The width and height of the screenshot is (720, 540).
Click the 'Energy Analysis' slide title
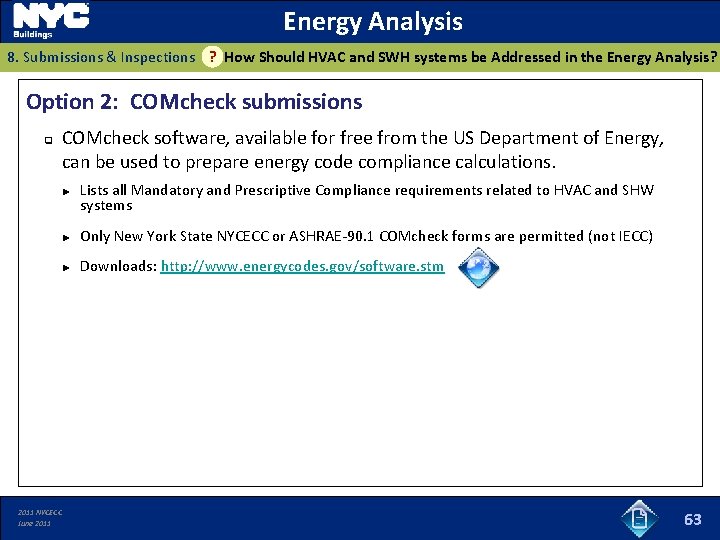pos(373,22)
